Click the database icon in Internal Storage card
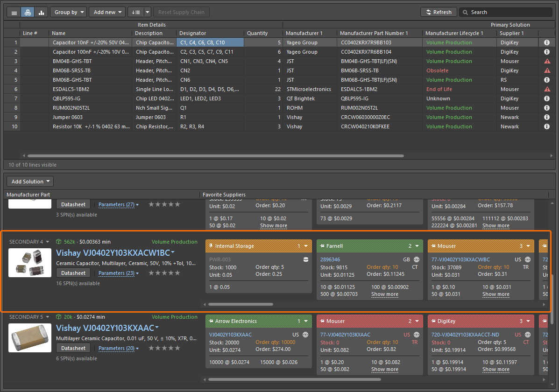 coord(306,259)
